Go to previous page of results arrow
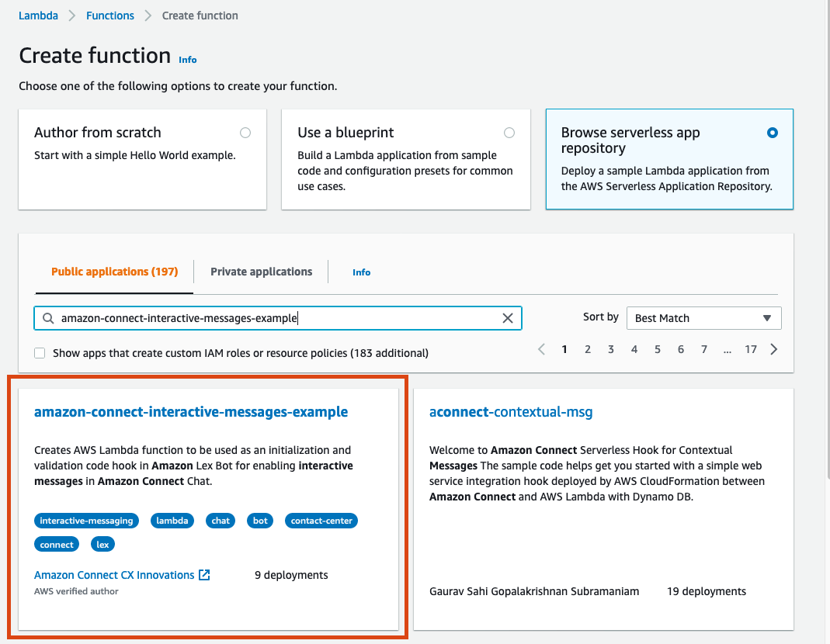This screenshot has width=830, height=644. pyautogui.click(x=541, y=349)
